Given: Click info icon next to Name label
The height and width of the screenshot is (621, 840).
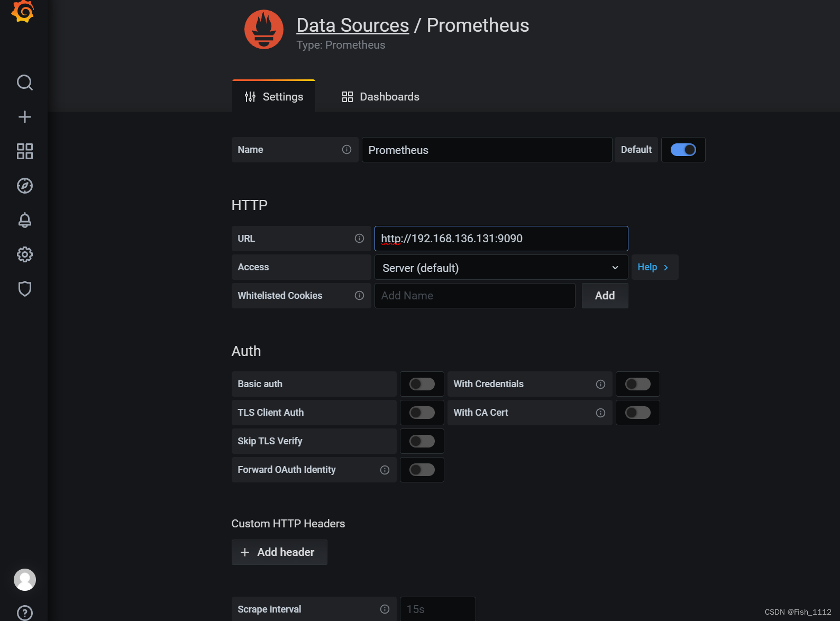Looking at the screenshot, I should coord(346,150).
